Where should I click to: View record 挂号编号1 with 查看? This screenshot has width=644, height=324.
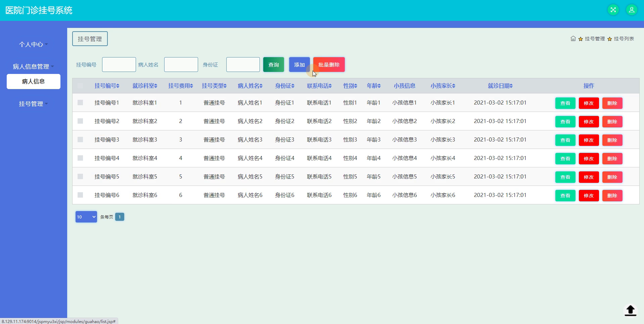tap(565, 103)
